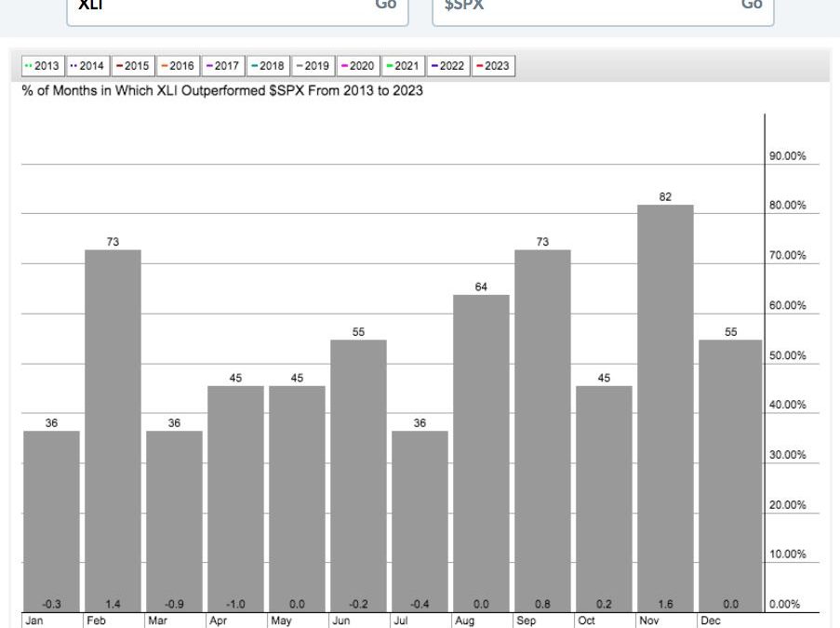
Task: Click the Jun month axis label
Action: [x=341, y=621]
